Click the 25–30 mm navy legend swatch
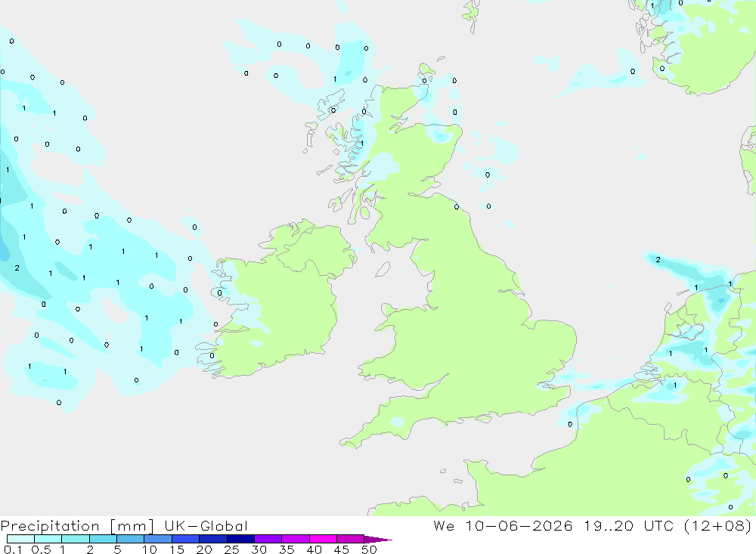 pos(240,539)
